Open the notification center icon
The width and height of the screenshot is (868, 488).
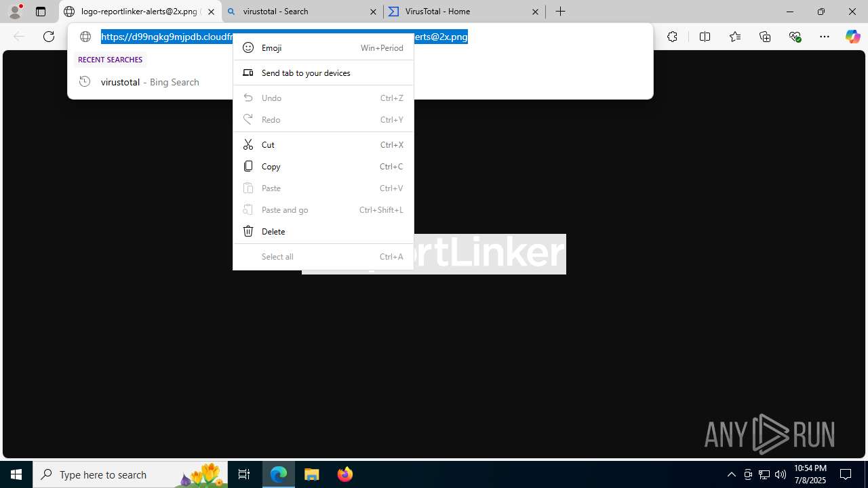tap(846, 474)
